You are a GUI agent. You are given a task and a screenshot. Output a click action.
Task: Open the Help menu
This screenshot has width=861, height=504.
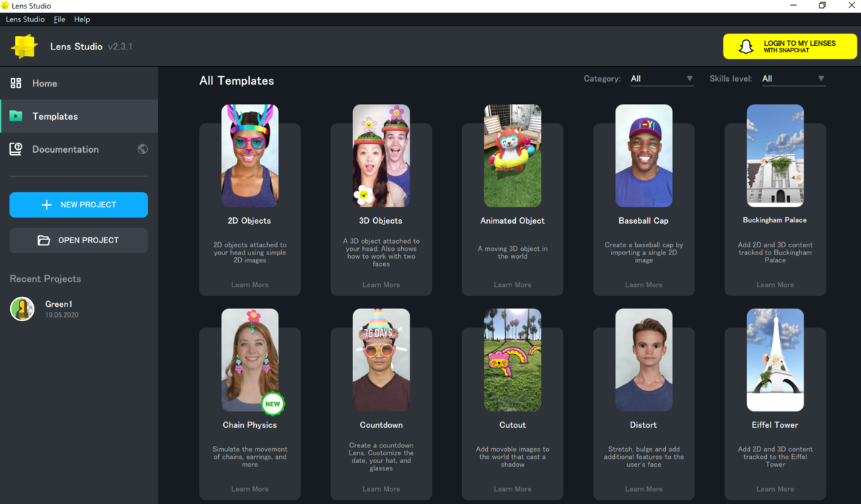click(x=82, y=19)
